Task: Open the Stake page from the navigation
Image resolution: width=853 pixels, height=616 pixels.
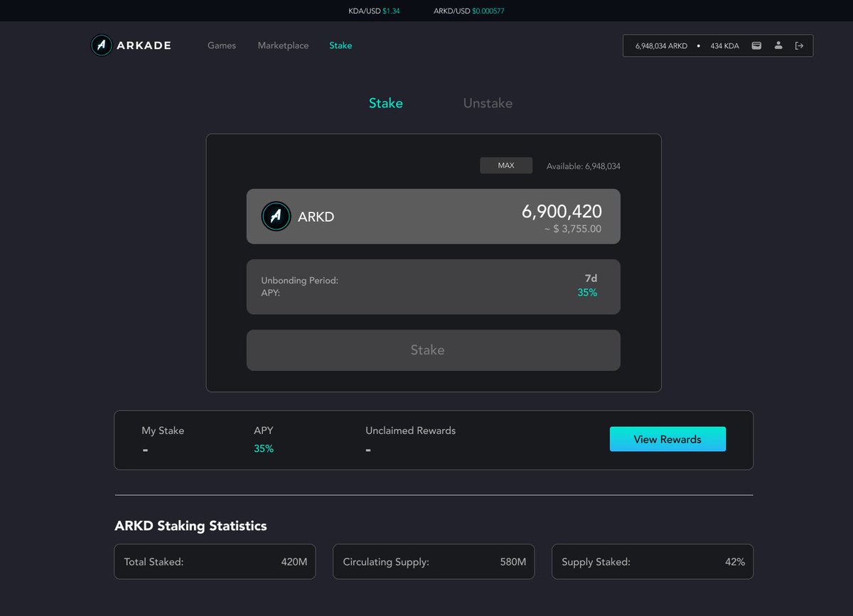Action: click(340, 45)
